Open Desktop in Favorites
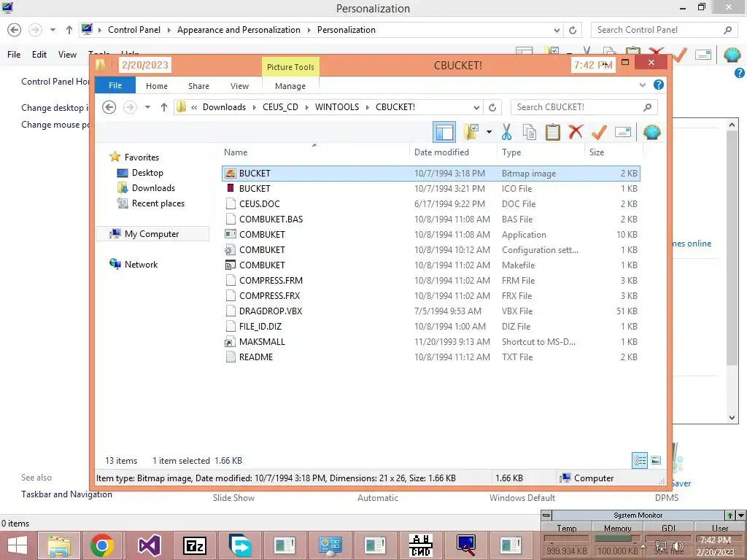The height and width of the screenshot is (560, 747). pos(147,173)
